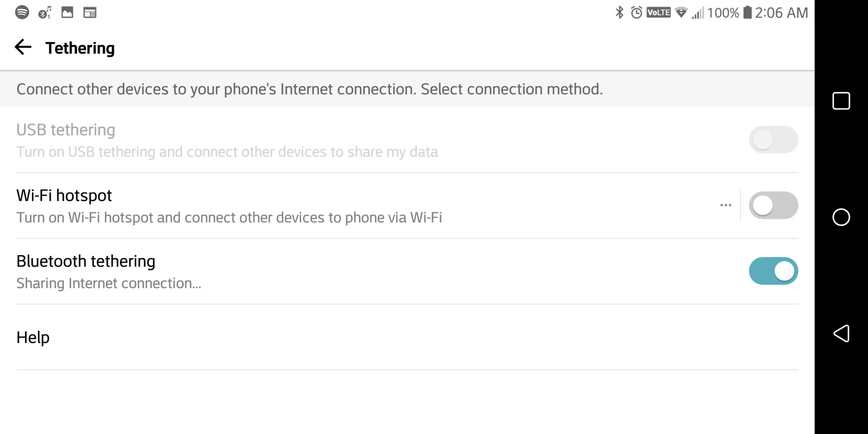Tap the 2:06 AM clock display

coord(781,12)
